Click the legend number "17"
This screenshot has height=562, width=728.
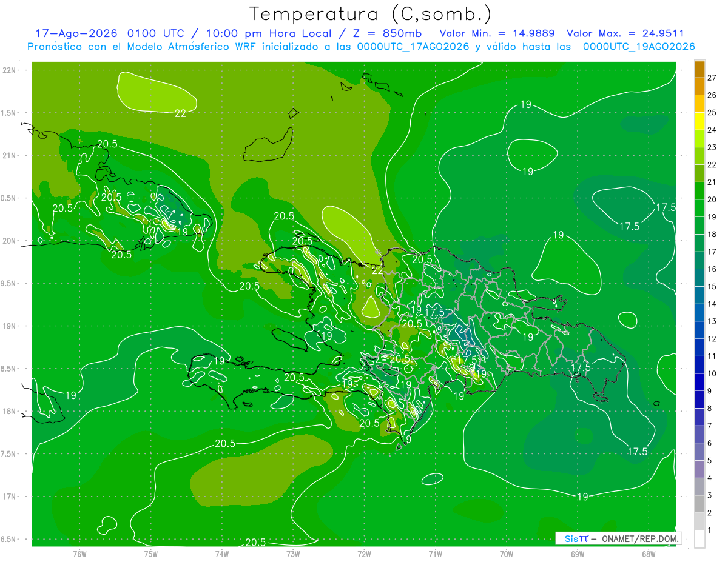[x=712, y=252]
